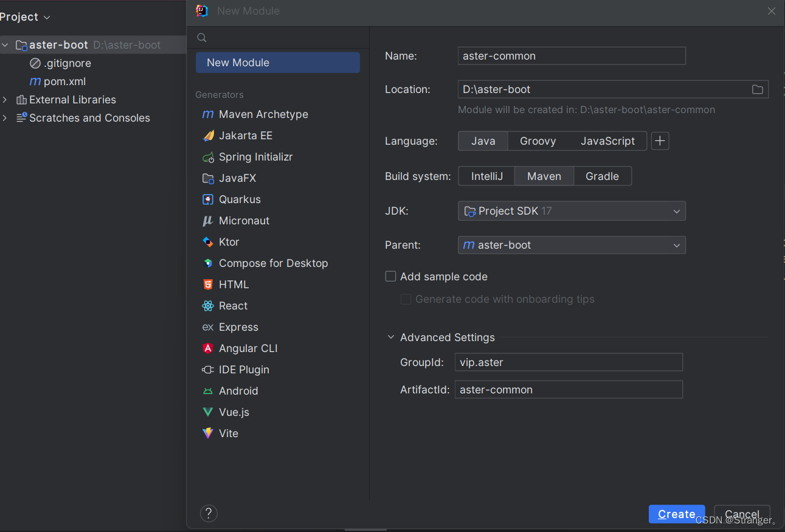This screenshot has width=785, height=532.
Task: Select the Android generator icon
Action: 208,391
